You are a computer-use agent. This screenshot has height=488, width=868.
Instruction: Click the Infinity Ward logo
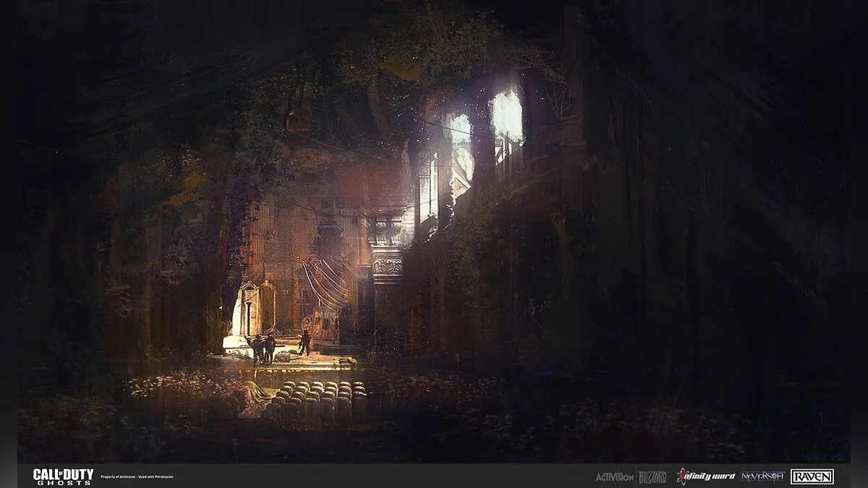pyautogui.click(x=706, y=476)
